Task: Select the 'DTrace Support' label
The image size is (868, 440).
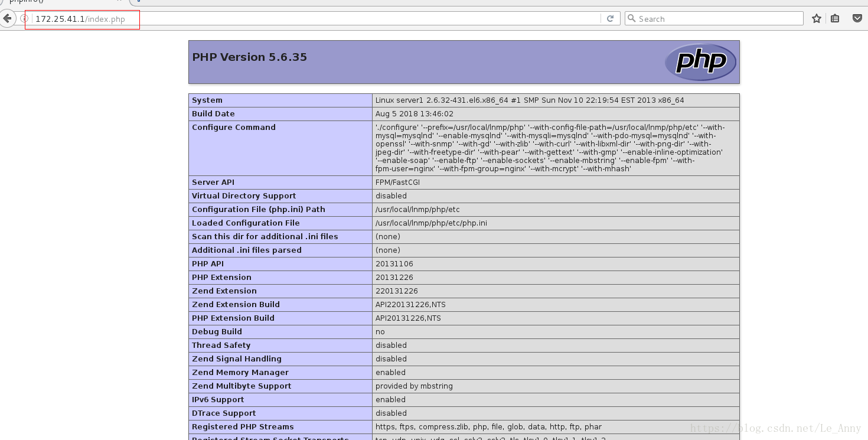Action: point(224,413)
